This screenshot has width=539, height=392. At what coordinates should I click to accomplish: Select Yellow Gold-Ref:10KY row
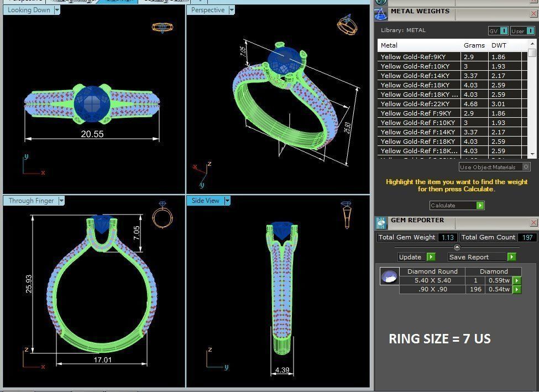452,66
